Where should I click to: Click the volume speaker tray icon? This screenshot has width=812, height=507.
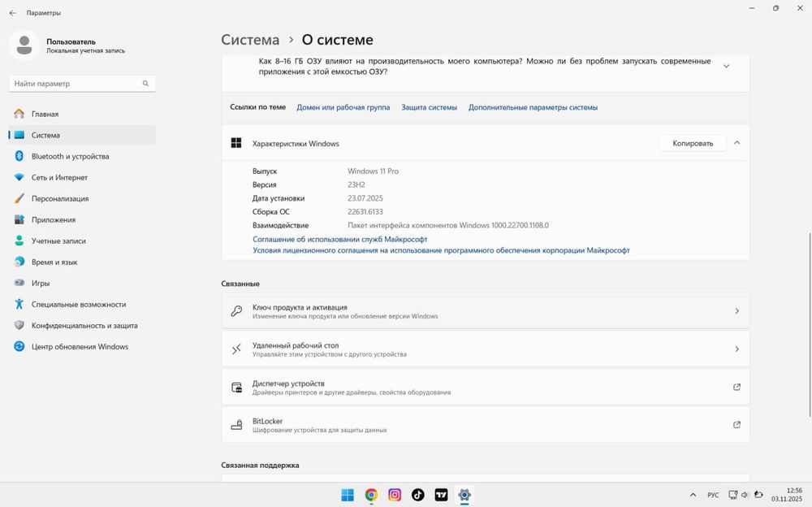point(745,495)
